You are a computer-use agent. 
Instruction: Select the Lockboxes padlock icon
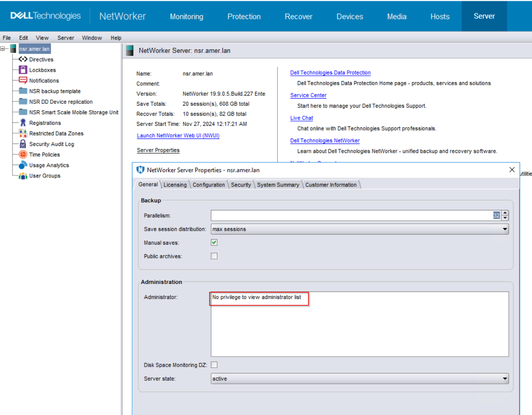pos(23,70)
